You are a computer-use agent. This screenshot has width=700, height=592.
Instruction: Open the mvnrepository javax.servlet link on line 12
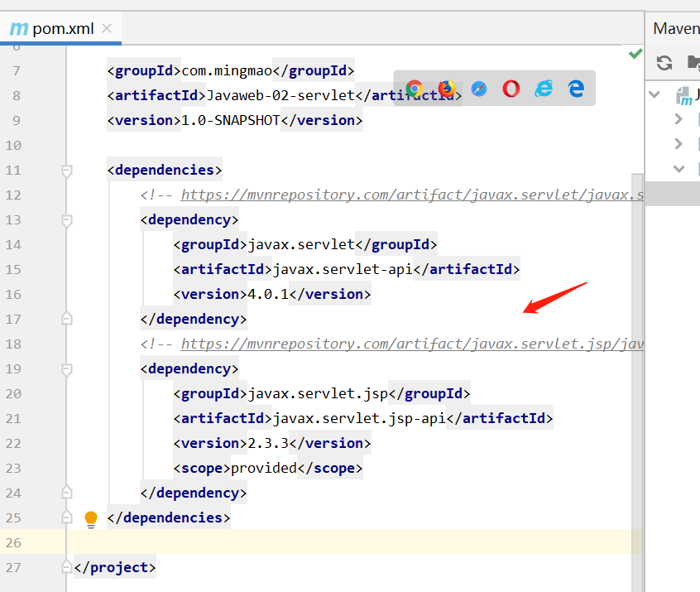pos(412,195)
